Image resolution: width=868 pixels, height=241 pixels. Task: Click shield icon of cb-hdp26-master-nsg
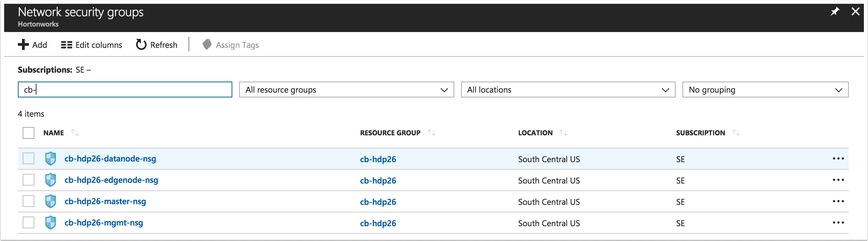tap(51, 201)
